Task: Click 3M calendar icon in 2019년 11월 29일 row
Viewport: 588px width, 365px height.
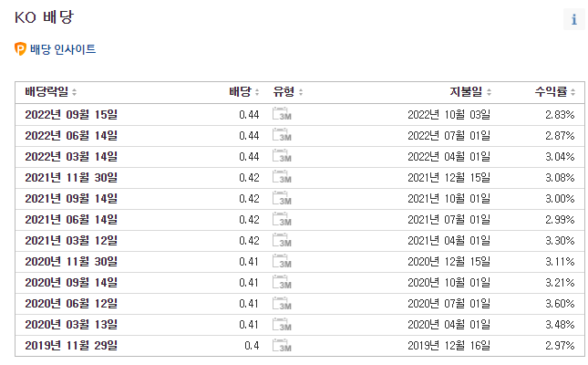Action: click(x=282, y=345)
